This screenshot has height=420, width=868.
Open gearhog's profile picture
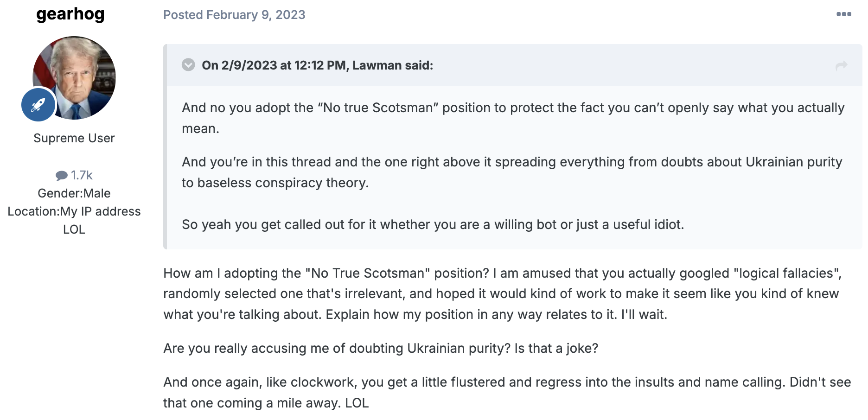point(74,78)
